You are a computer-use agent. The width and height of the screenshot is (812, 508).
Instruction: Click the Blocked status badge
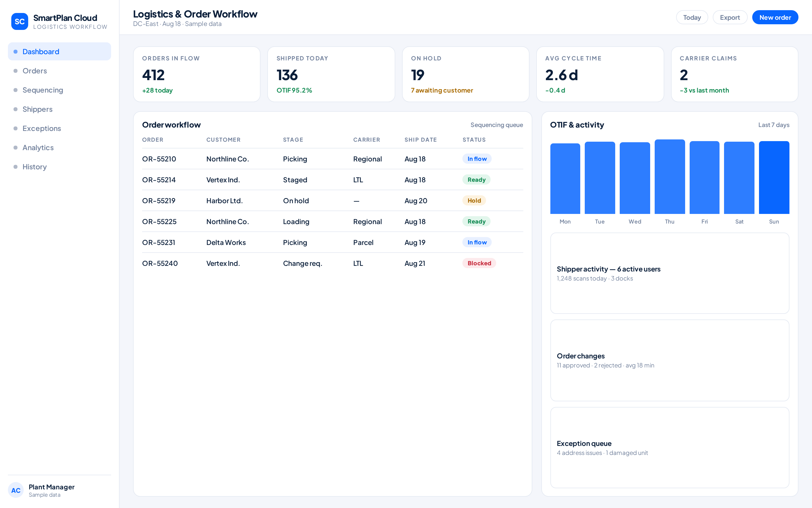click(x=479, y=263)
